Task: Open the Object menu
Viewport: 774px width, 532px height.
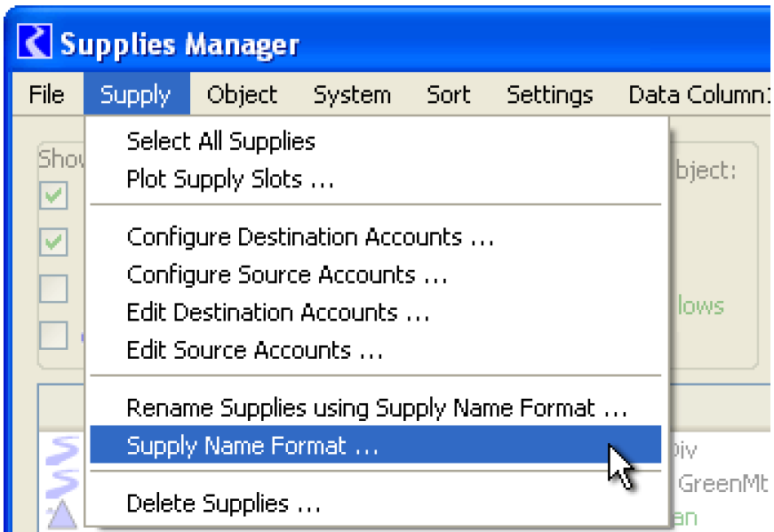Action: tap(242, 95)
